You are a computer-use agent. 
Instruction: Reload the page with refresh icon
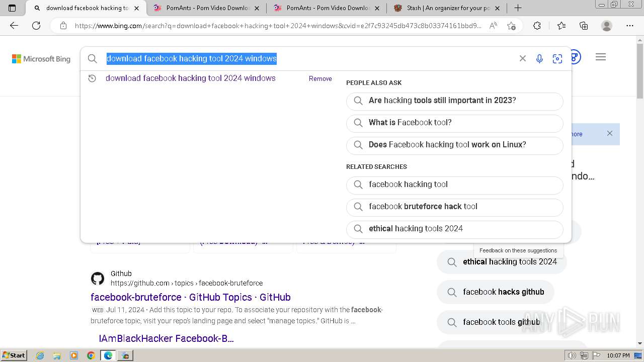36,26
